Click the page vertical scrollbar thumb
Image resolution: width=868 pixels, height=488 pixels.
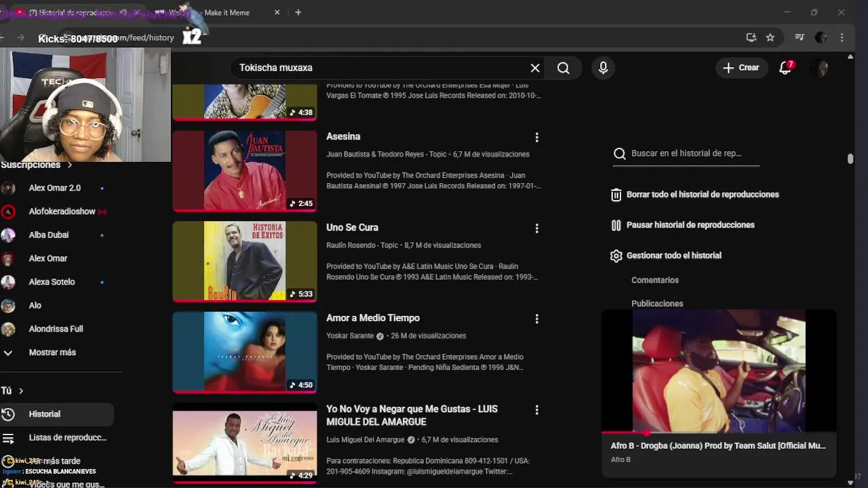click(850, 159)
